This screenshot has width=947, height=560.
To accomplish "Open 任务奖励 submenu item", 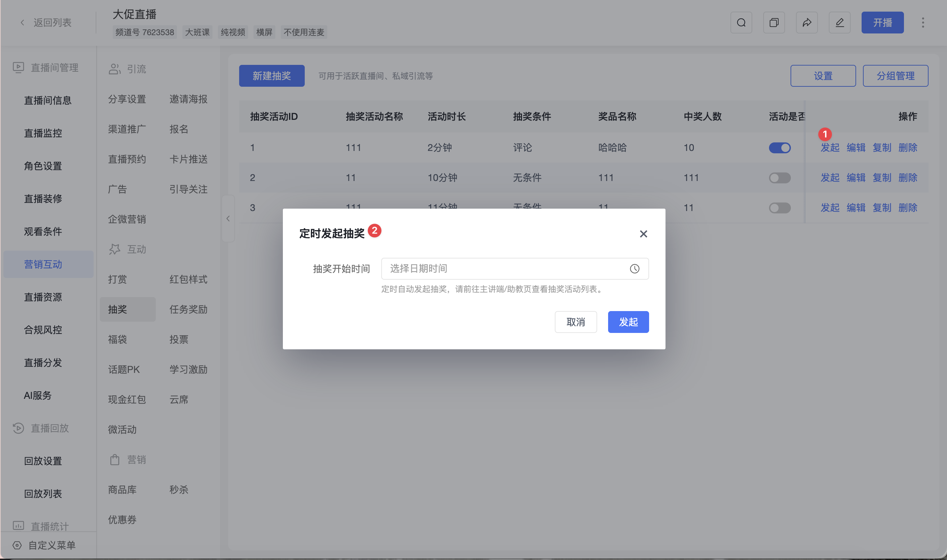I will click(x=188, y=309).
